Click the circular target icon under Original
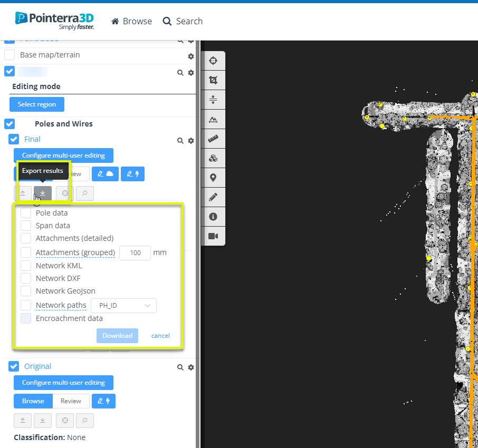478x448 pixels. click(x=65, y=420)
